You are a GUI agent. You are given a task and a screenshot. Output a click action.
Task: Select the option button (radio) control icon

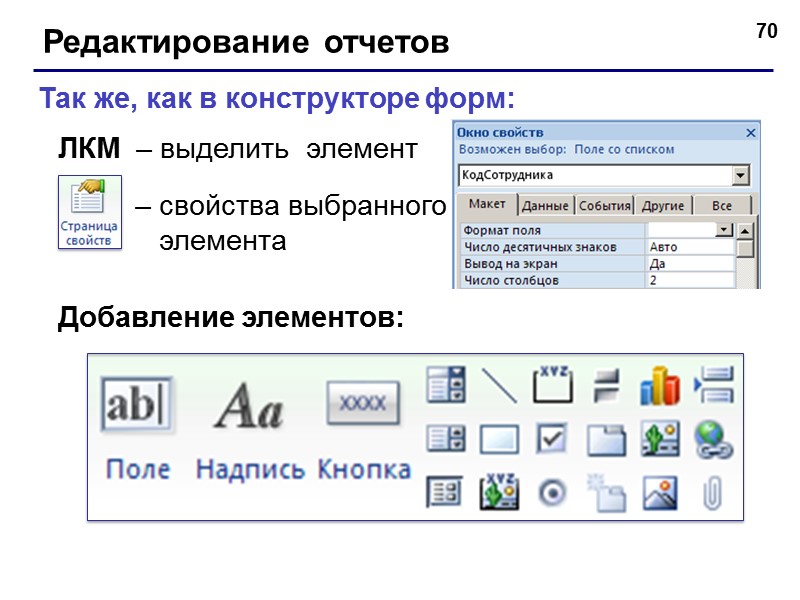tap(552, 493)
